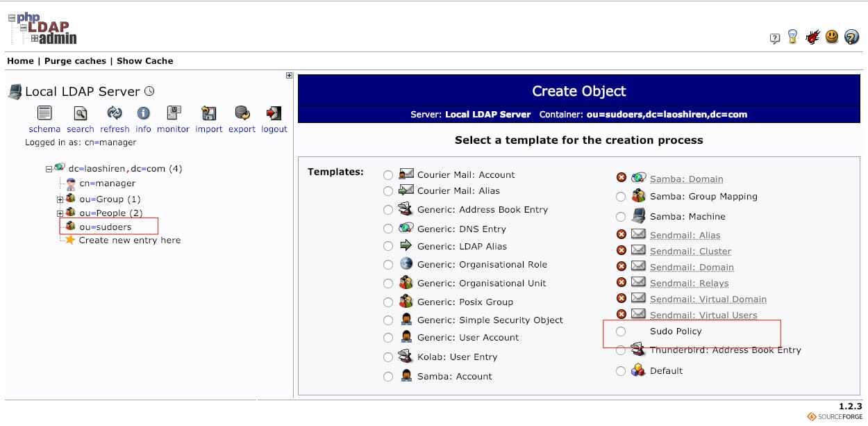Click the Sendmail: Relays link
The height and width of the screenshot is (426, 868).
coord(690,283)
